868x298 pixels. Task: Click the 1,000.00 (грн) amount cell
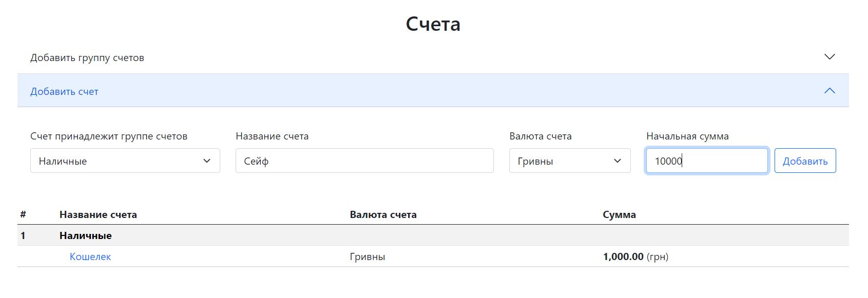coord(635,256)
